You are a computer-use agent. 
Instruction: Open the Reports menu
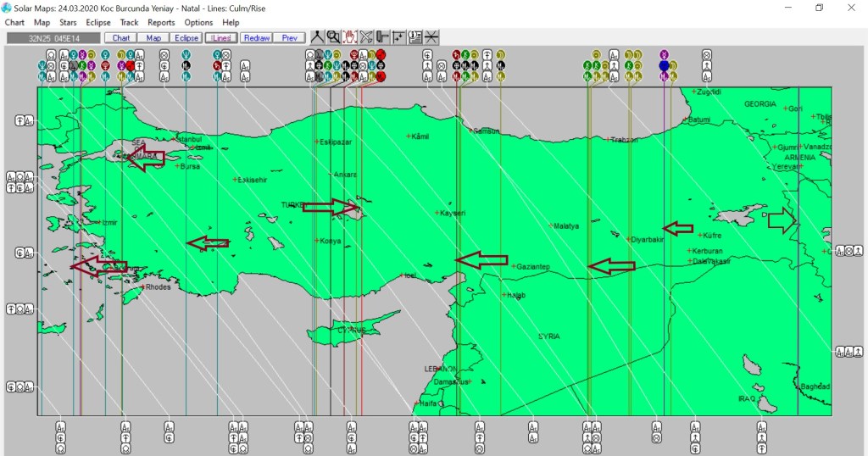(161, 23)
